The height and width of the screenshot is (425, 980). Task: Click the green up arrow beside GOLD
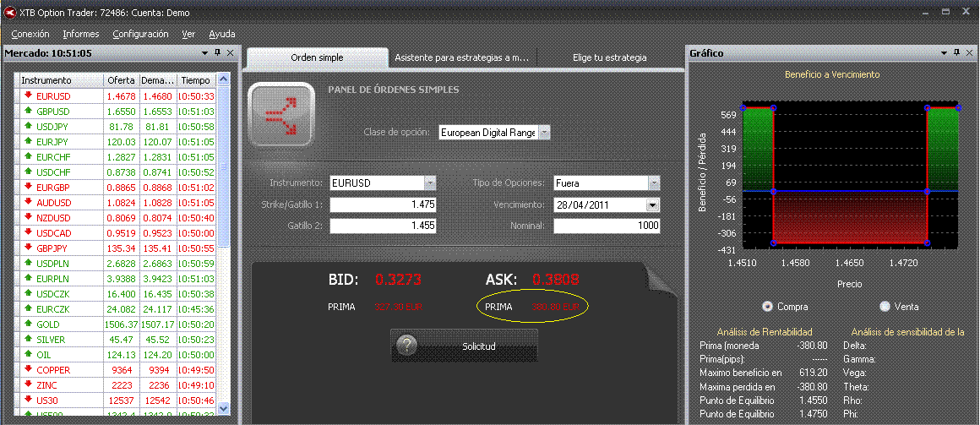pos(28,324)
